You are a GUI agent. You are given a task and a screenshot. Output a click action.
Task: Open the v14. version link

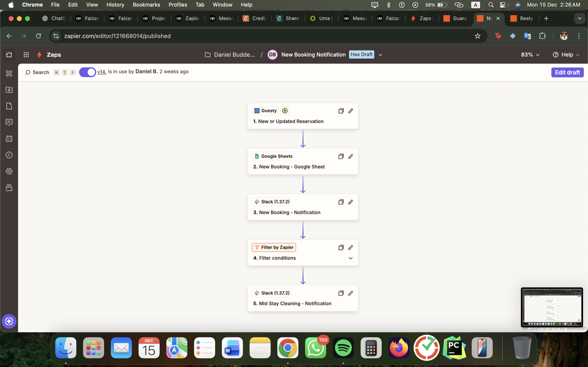click(102, 72)
